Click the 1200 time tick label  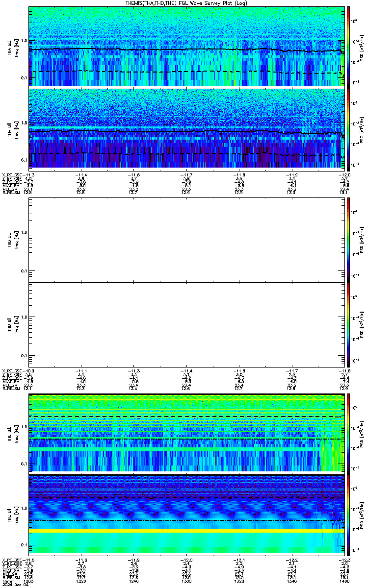[29, 581]
